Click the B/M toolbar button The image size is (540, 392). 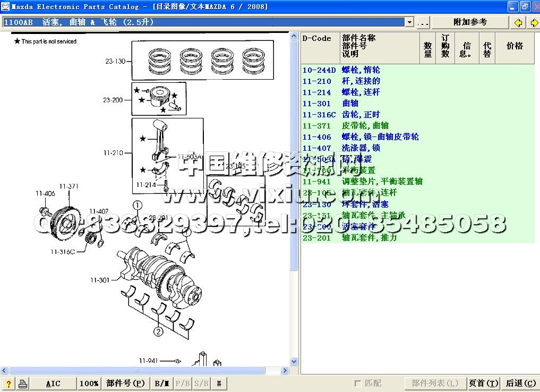pos(161,384)
